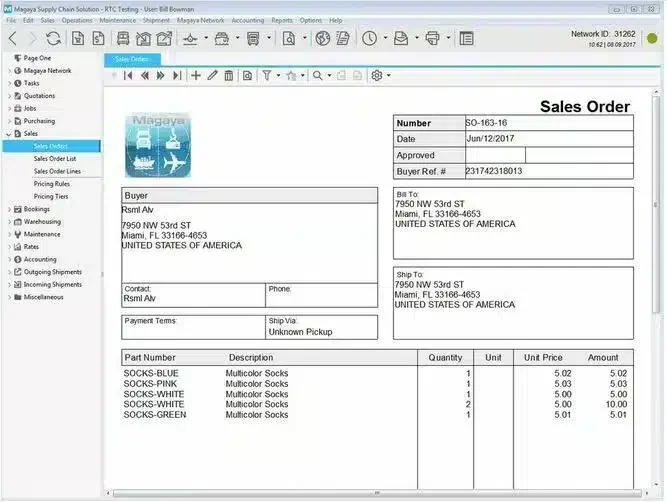Click the airplane air shipment icon

point(190,39)
